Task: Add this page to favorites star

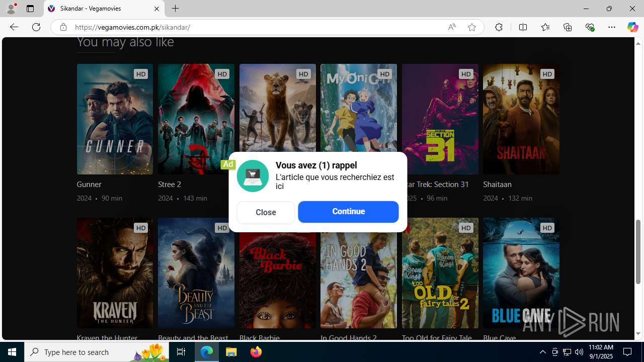Action: (471, 27)
